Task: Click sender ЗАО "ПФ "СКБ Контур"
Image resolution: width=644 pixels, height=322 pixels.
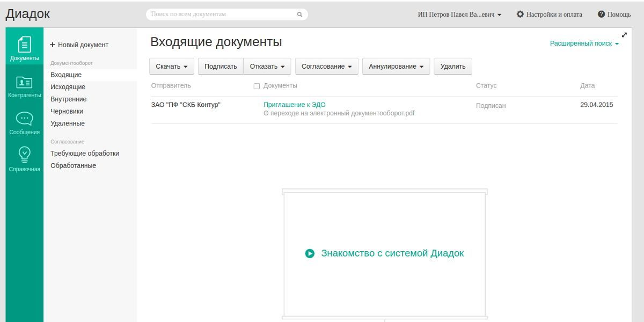Action: [x=186, y=105]
